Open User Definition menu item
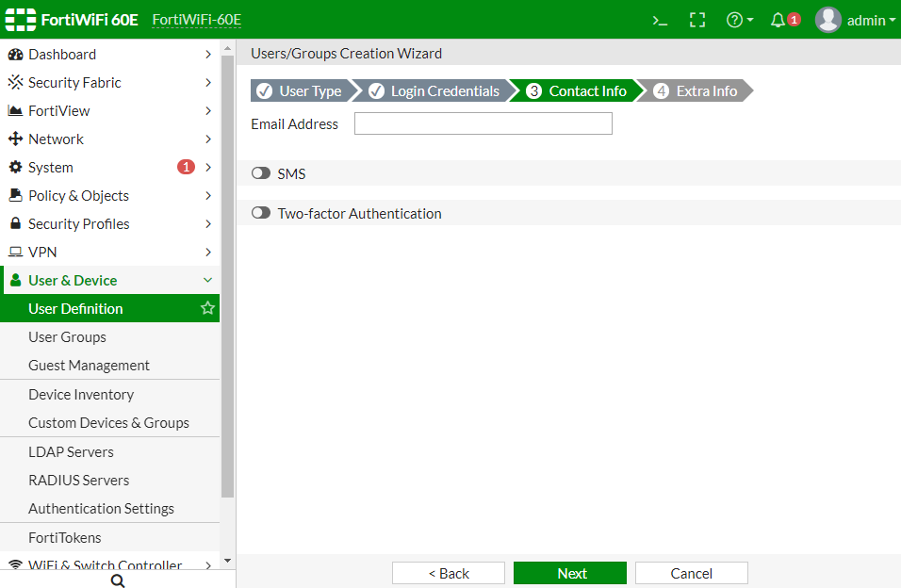The image size is (901, 588). click(109, 309)
